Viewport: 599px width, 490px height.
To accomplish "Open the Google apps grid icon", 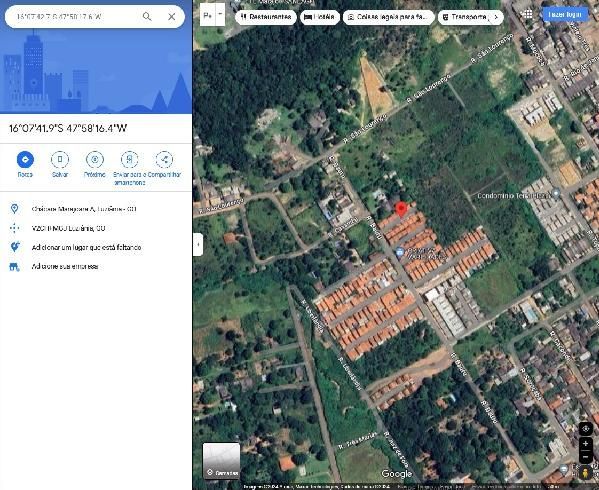I will click(x=526, y=15).
